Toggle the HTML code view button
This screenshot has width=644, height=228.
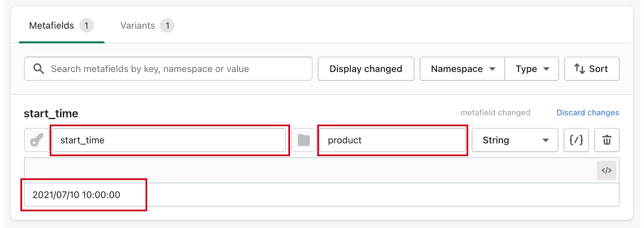(607, 170)
